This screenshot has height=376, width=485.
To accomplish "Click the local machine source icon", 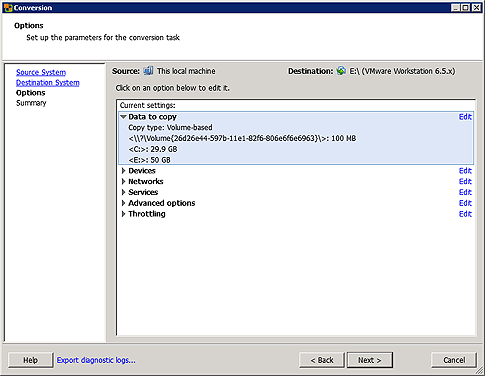I will tap(148, 71).
